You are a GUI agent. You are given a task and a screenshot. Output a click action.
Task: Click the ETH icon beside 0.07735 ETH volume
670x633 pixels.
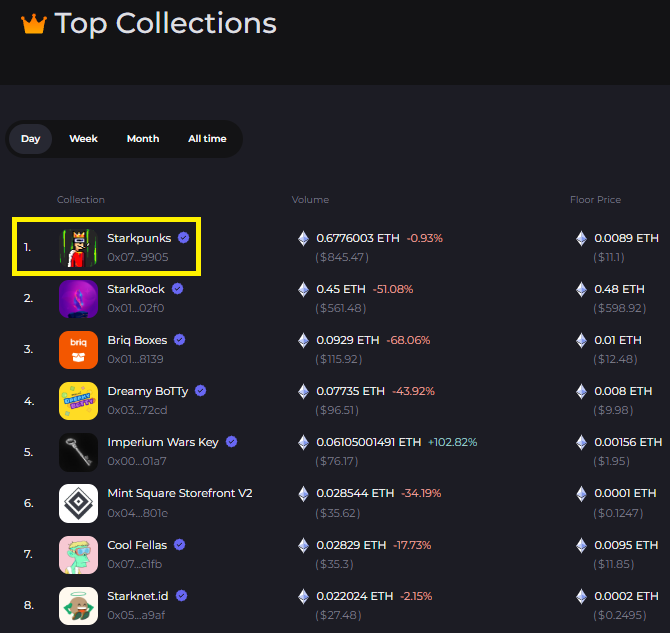point(303,392)
